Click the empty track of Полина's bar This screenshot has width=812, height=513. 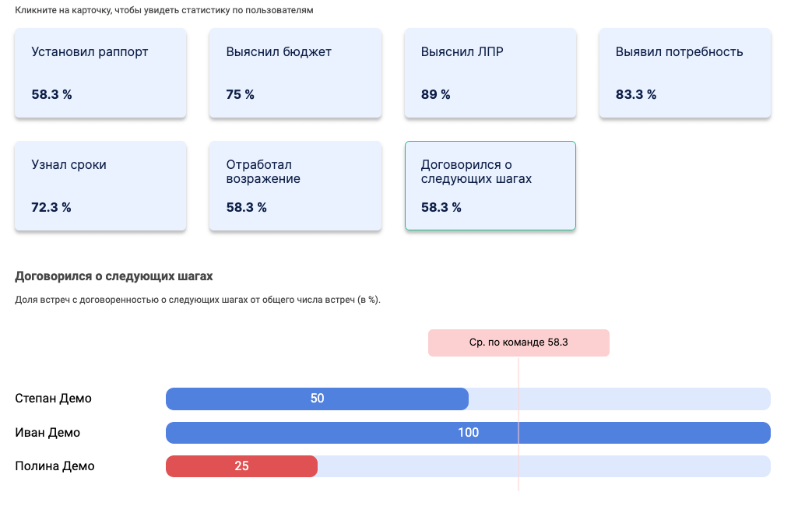[x=543, y=466]
